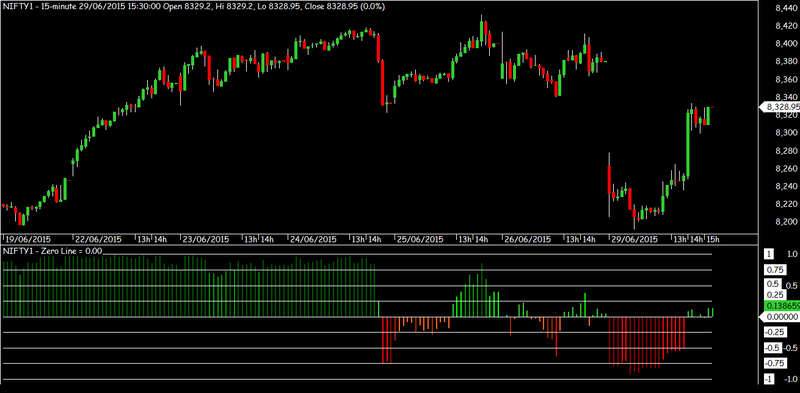The width and height of the screenshot is (800, 393).
Task: Select the 19/06/2015 date label
Action: 27,239
